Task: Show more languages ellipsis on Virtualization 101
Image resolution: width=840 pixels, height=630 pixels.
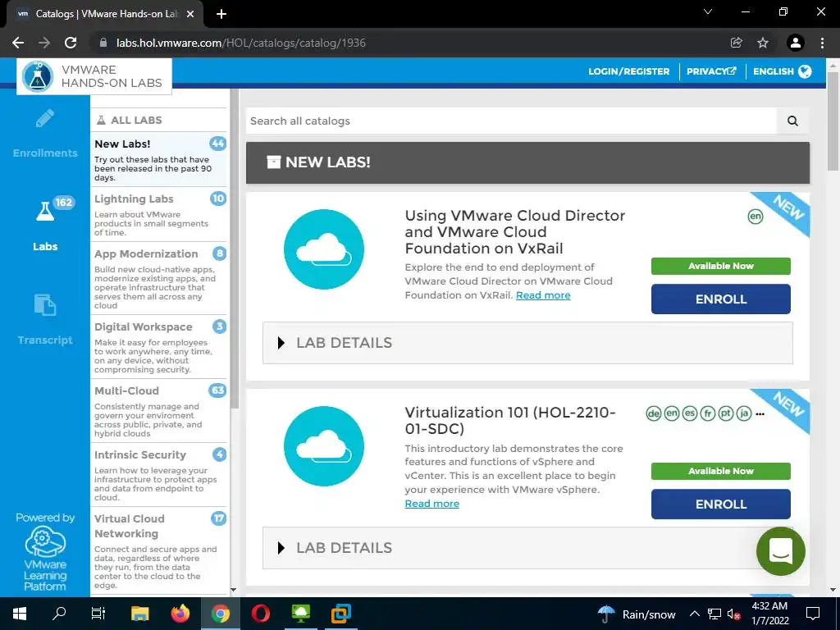Action: click(760, 414)
